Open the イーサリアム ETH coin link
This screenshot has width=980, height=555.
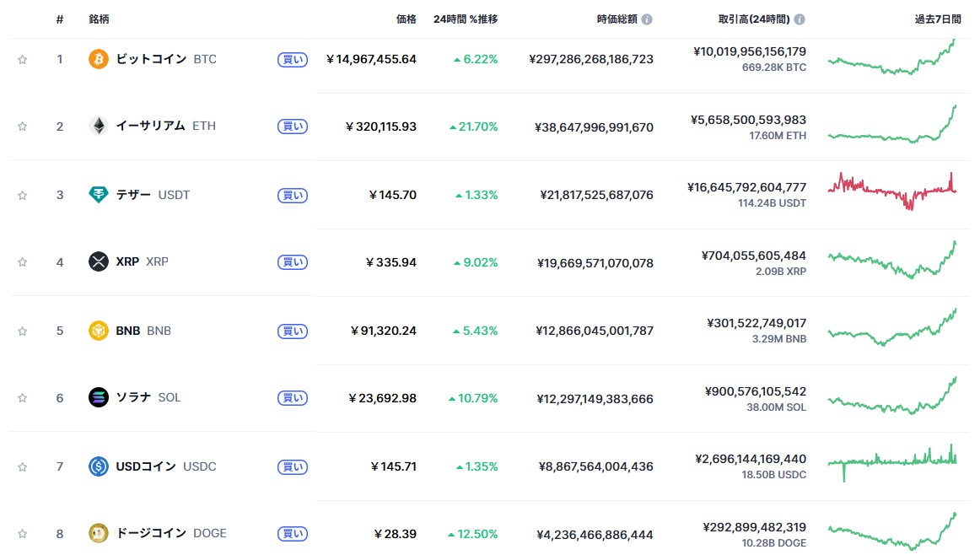click(x=165, y=127)
